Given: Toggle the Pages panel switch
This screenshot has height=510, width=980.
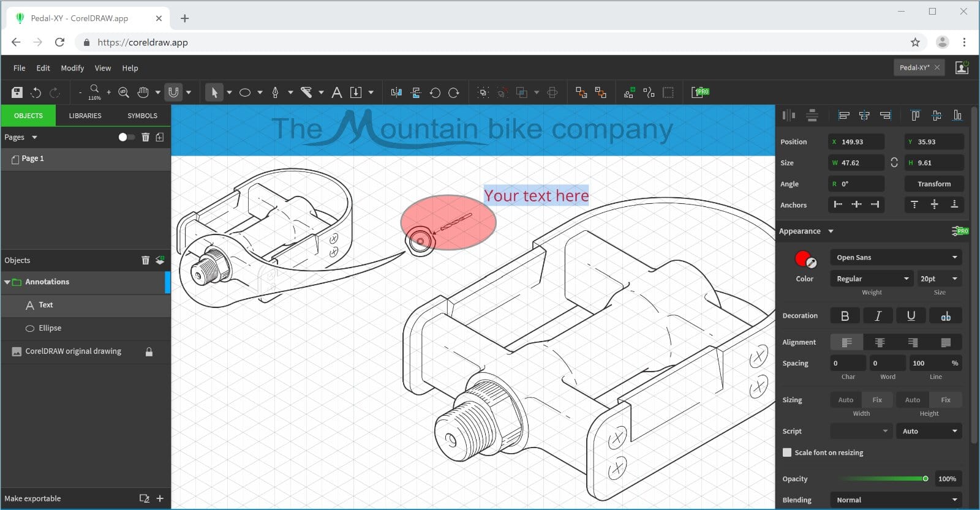Looking at the screenshot, I should (x=126, y=137).
